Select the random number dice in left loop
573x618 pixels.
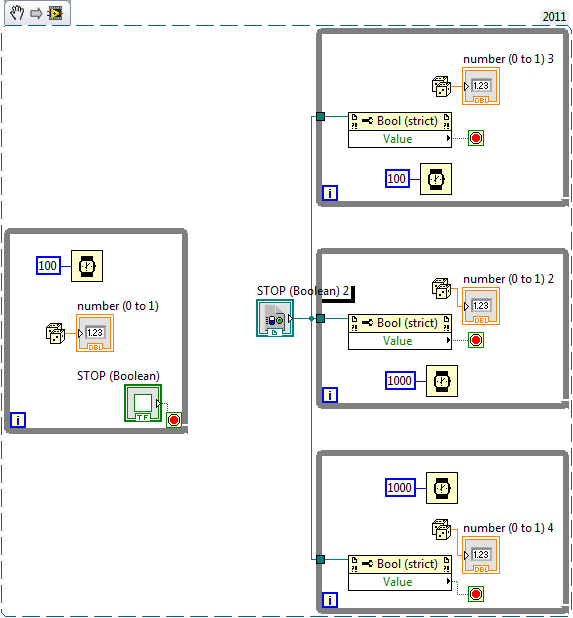[56, 333]
